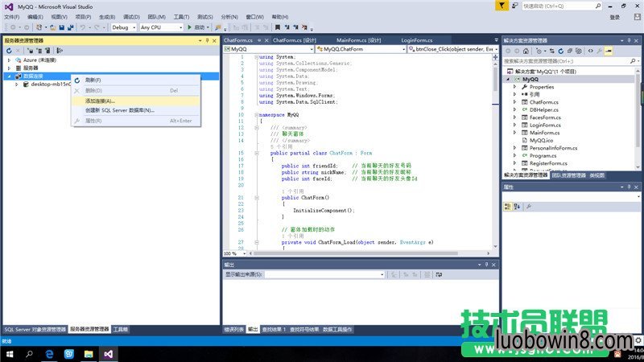Click the code editor horizontal scrollbar
This screenshot has height=362, width=644.
[356, 253]
